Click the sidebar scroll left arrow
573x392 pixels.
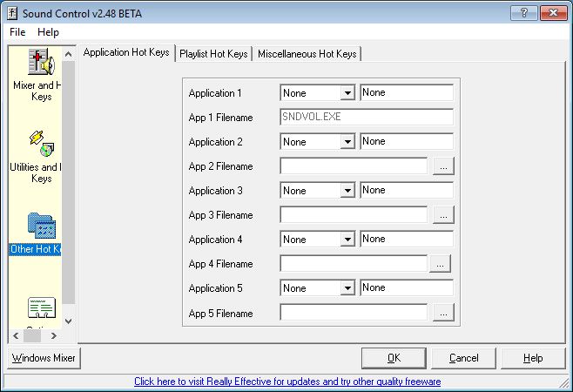pos(16,335)
